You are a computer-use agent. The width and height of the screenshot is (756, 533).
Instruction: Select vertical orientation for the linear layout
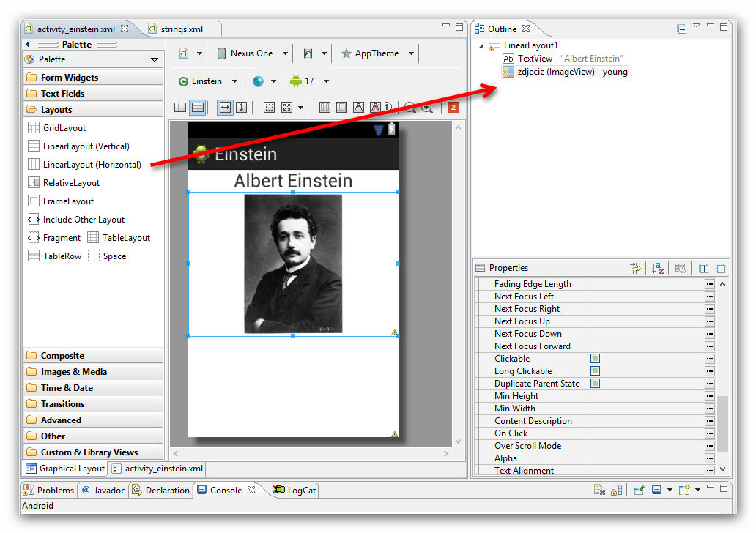coord(198,107)
